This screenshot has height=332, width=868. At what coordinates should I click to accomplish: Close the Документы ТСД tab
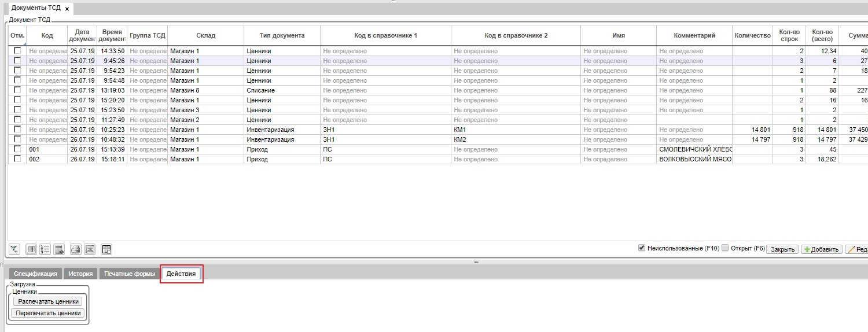click(67, 9)
